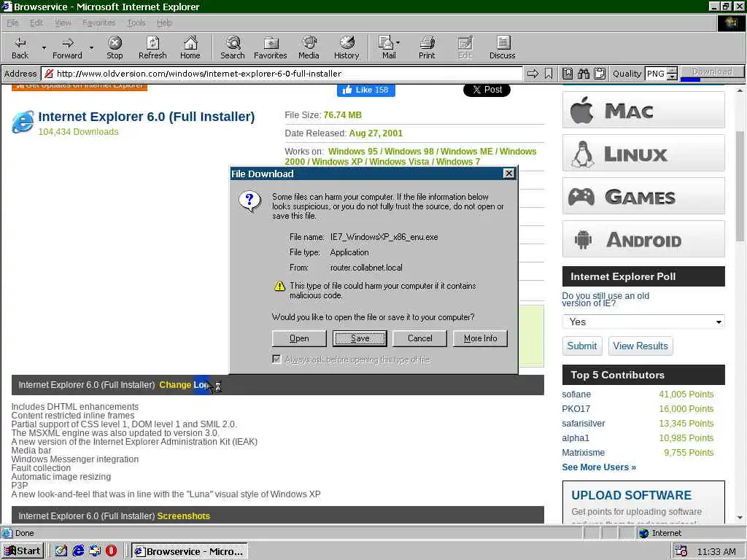Toggle 'Always ask before opening' checkbox
The height and width of the screenshot is (560, 747).
click(276, 359)
